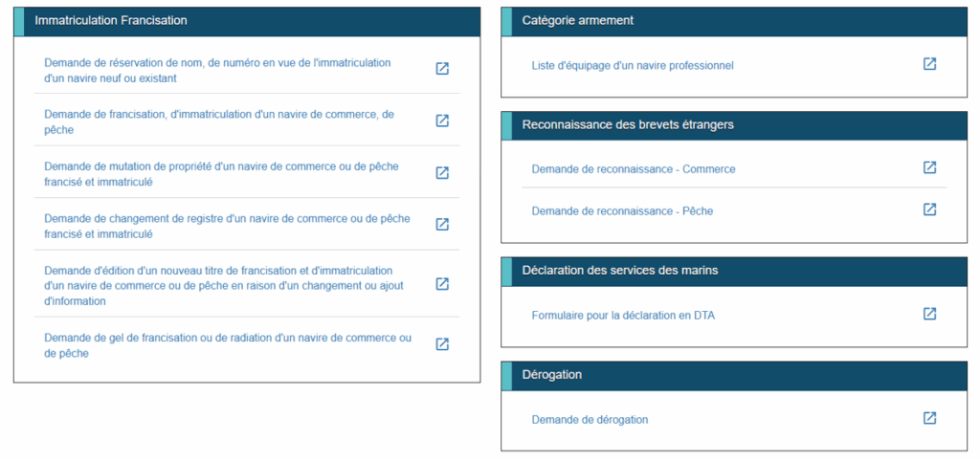Click external icon for nouveau titre de francisation
980x461 pixels.
[x=442, y=284]
